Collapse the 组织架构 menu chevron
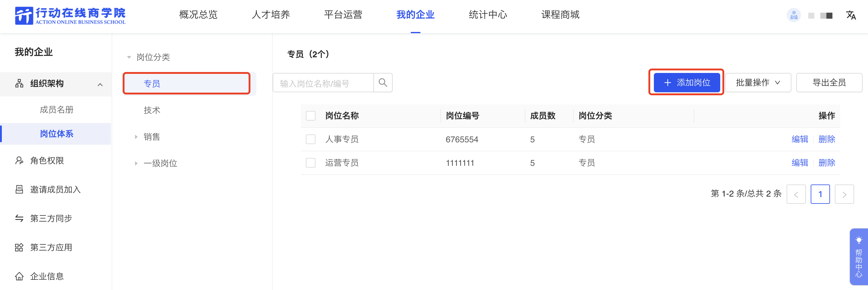868x290 pixels. coord(100,84)
